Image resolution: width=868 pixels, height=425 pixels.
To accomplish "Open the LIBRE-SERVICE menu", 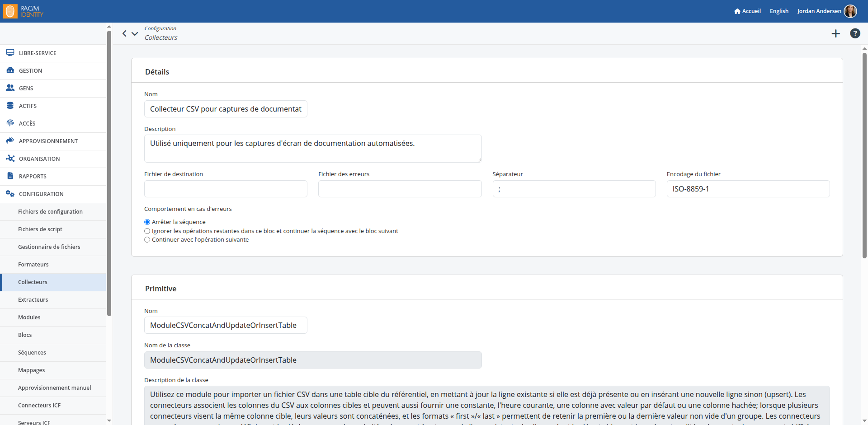I will coord(53,53).
